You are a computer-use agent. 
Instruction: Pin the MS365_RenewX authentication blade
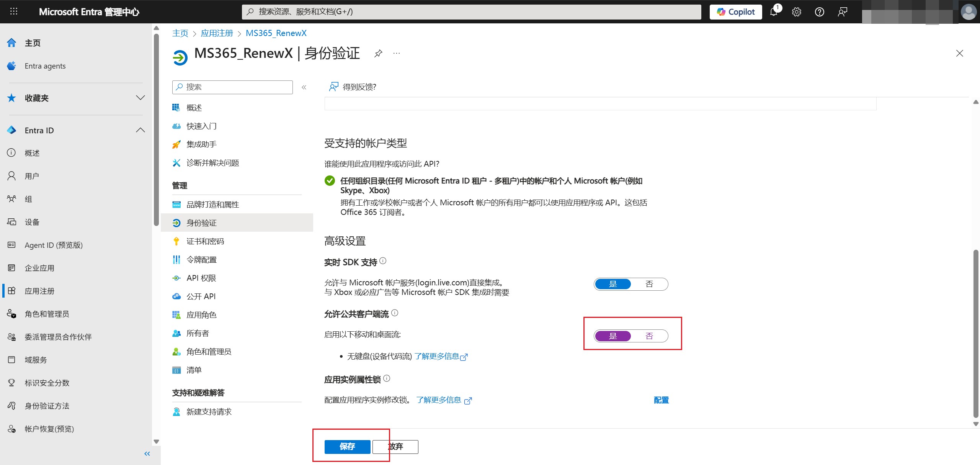tap(378, 53)
